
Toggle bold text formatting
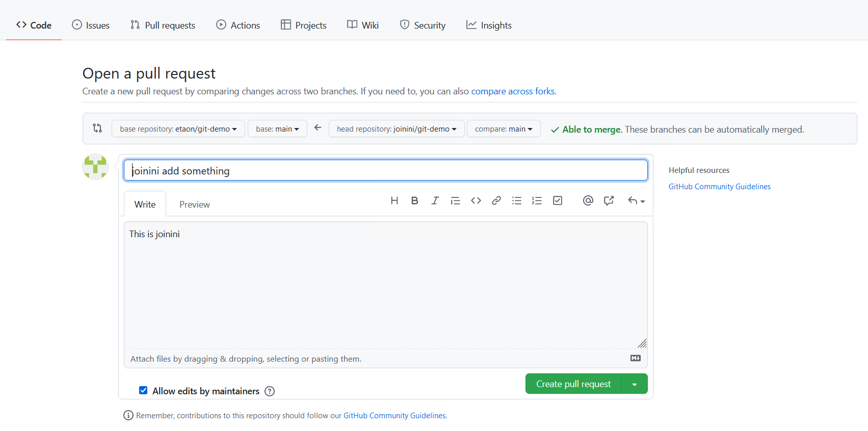414,200
